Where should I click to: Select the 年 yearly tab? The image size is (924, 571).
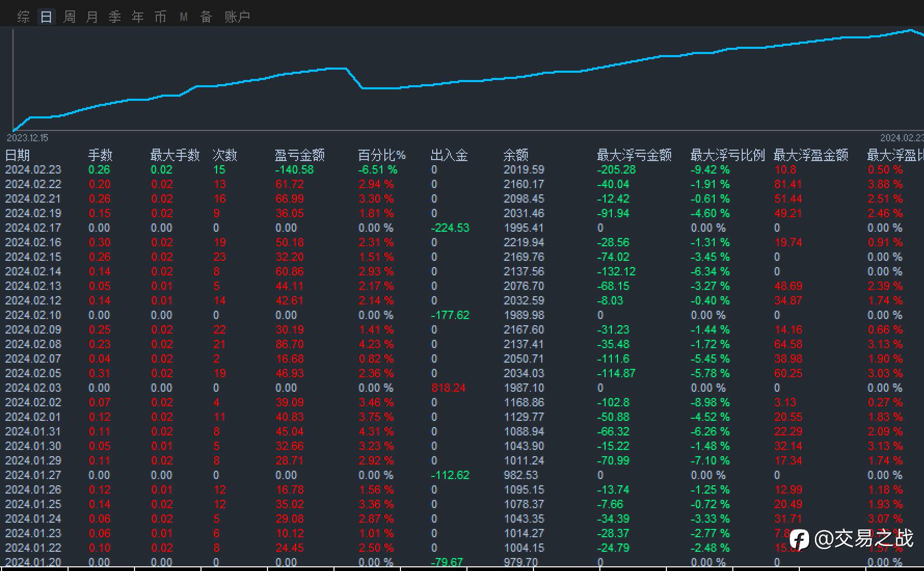(x=138, y=17)
